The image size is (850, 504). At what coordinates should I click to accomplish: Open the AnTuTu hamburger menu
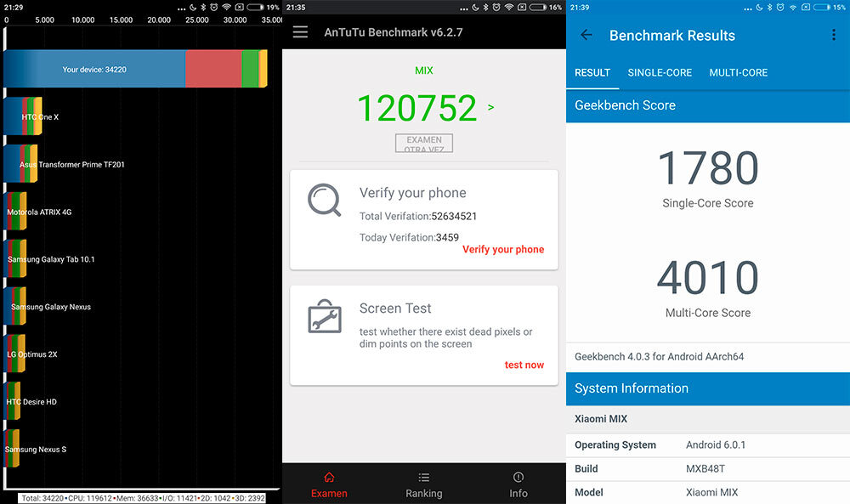click(x=300, y=32)
